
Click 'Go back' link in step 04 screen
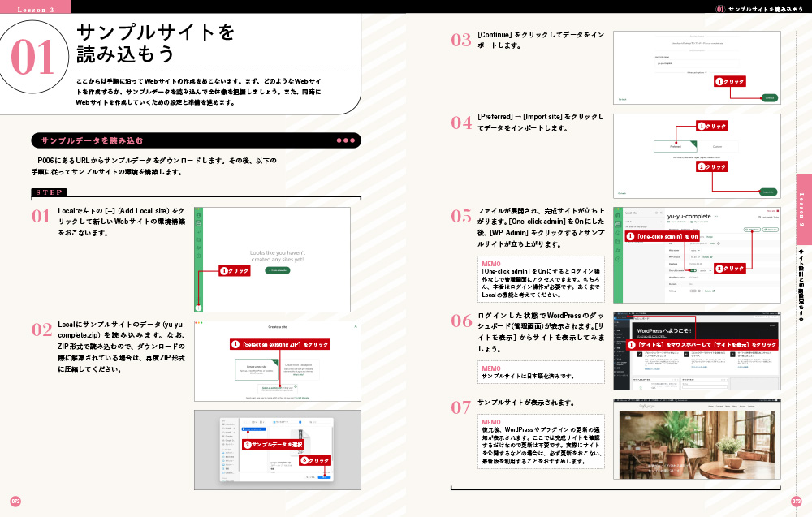click(622, 193)
